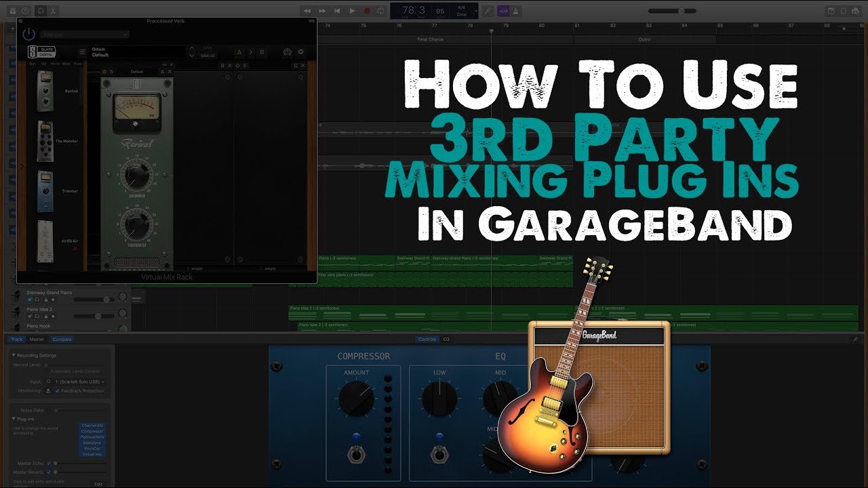Adjust Steinway Grand Piano volume slider
868x488 pixels.
[x=94, y=299]
